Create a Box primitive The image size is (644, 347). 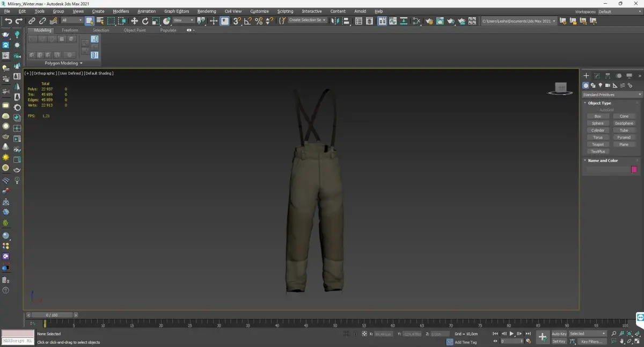pos(598,116)
